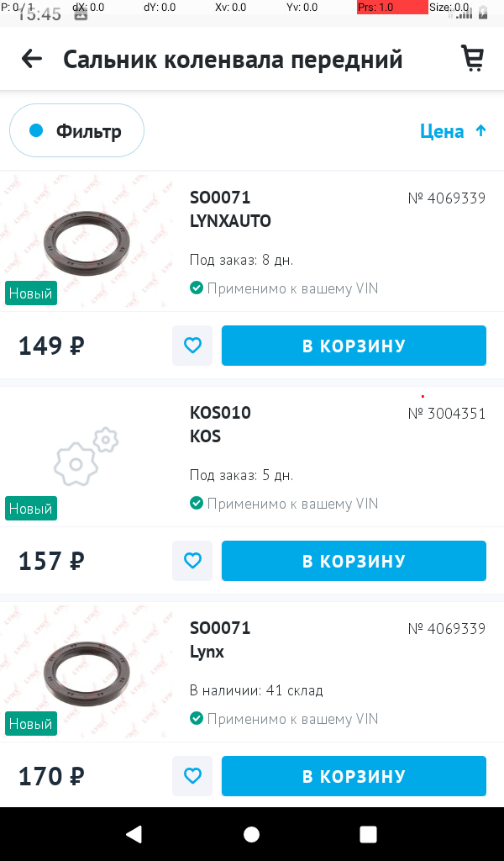Open the KOS placeholder gear image
504x861 pixels.
point(87,457)
